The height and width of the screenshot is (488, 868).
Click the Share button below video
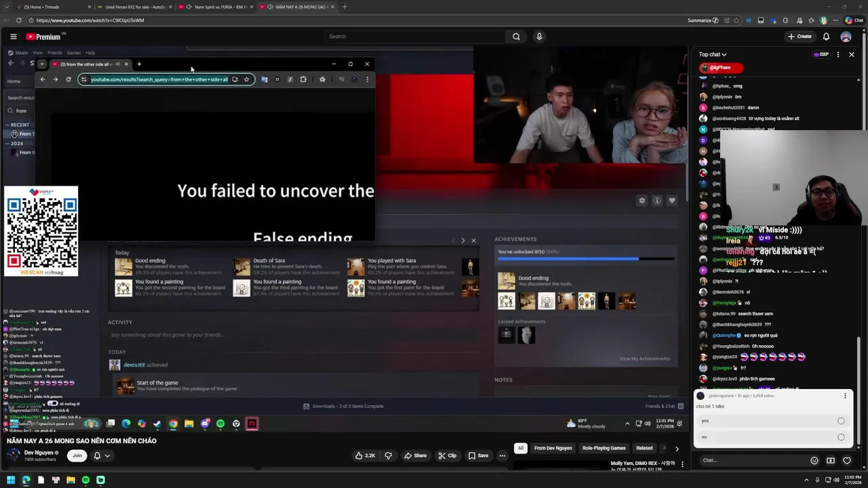414,455
